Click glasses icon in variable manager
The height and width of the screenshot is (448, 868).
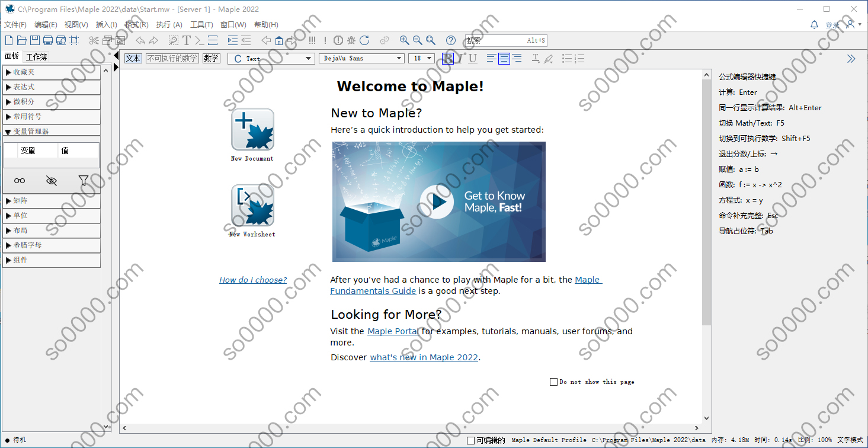[x=20, y=181]
